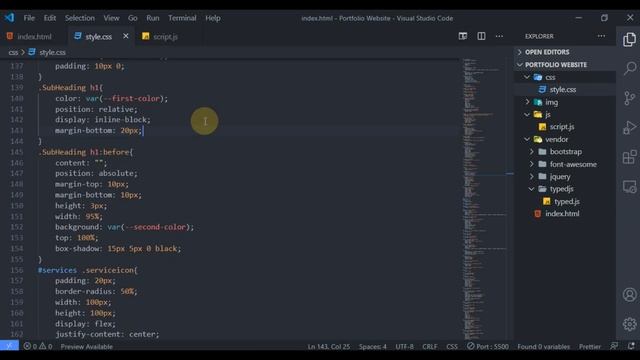
Task: Open the Accounts menu icon
Action: [x=629, y=294]
